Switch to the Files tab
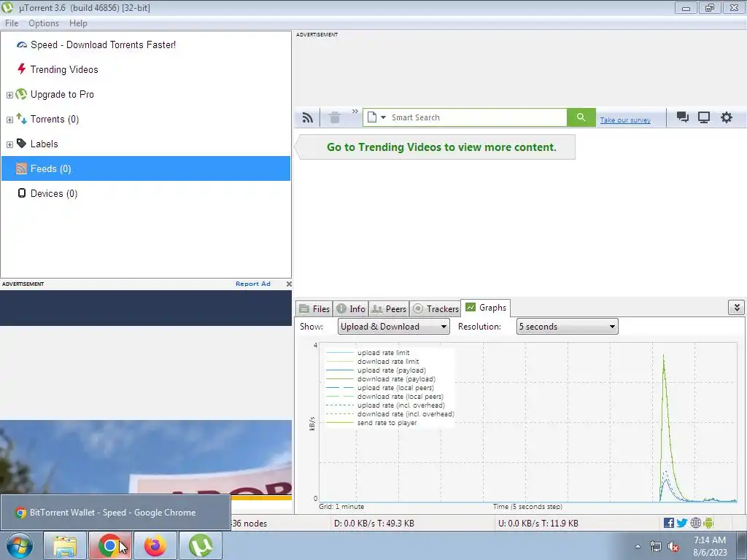Image resolution: width=747 pixels, height=560 pixels. coord(314,308)
